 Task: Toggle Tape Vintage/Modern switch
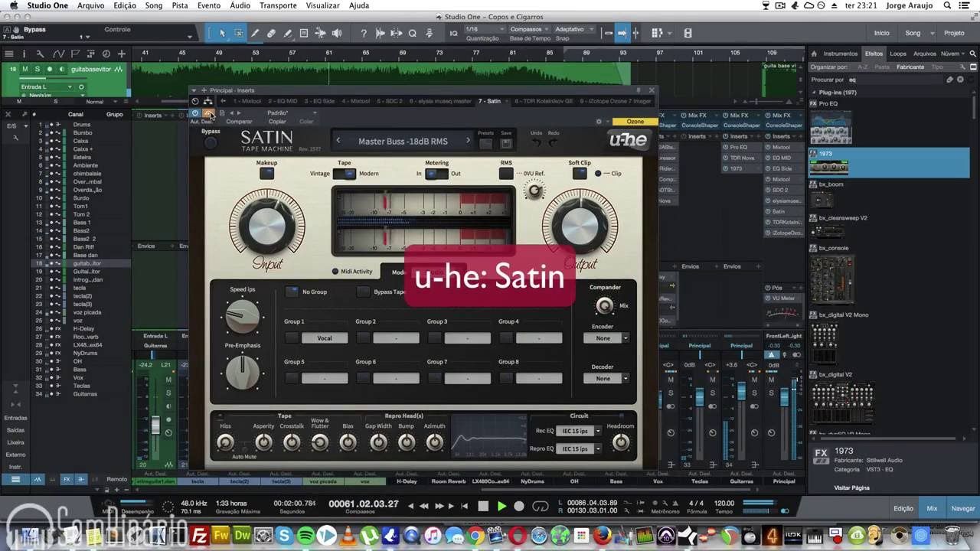point(345,174)
